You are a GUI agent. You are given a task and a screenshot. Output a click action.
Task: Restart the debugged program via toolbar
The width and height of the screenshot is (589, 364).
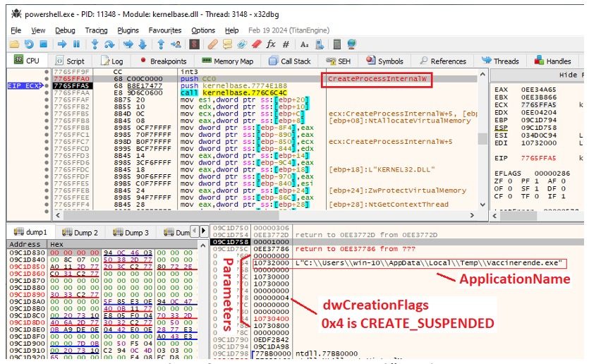pyautogui.click(x=28, y=44)
